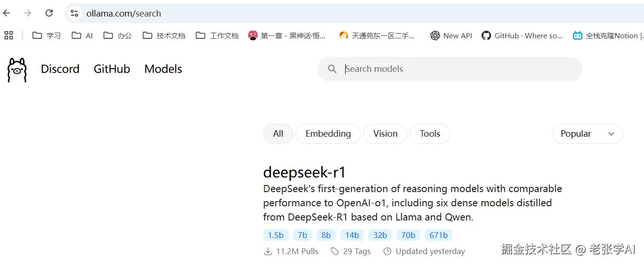644x264 pixels.
Task: Filter models by Embedding
Action: point(328,134)
